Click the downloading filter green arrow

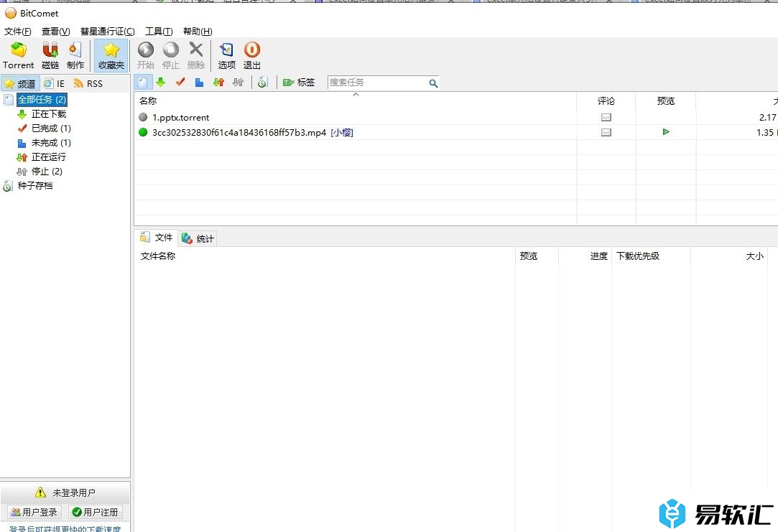160,83
